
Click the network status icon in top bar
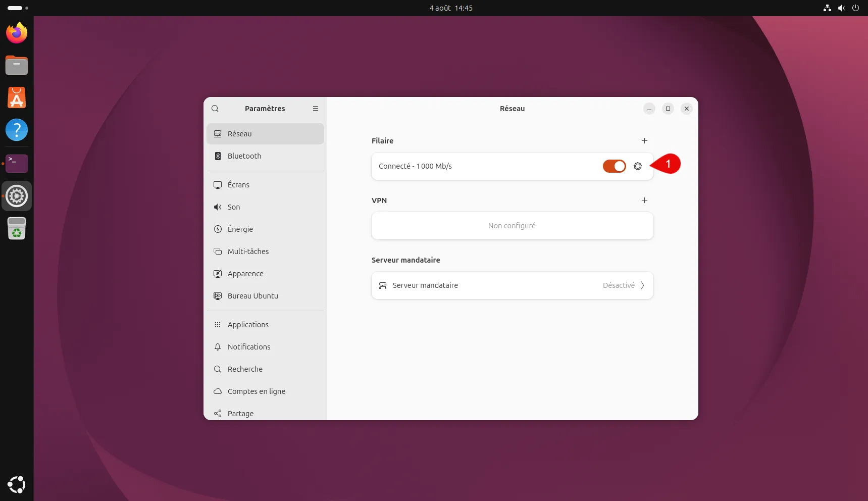coord(827,8)
